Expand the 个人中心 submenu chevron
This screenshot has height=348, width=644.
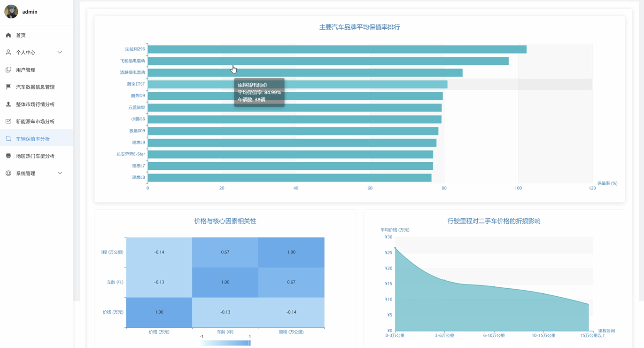pyautogui.click(x=60, y=52)
